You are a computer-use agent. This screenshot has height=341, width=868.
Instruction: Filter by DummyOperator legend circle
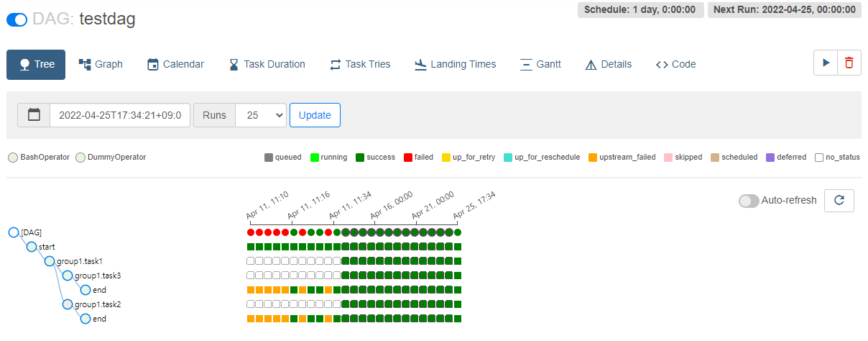(x=80, y=157)
